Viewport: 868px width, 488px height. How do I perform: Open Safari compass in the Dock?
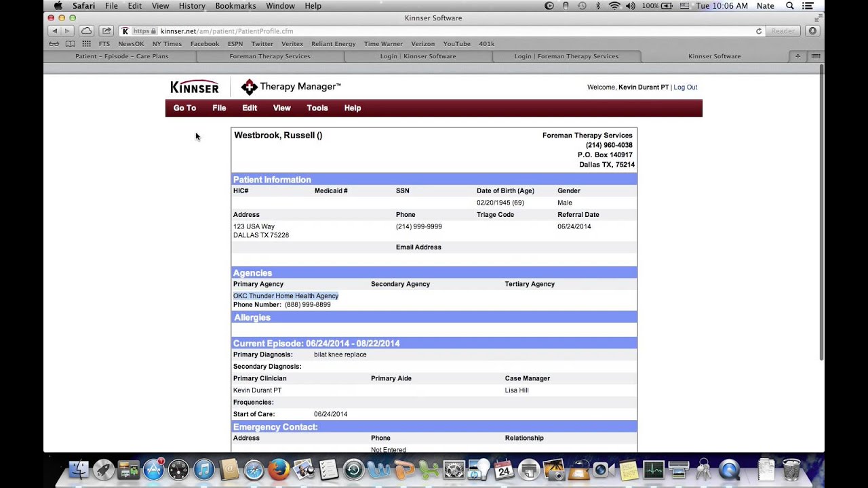pos(254,470)
